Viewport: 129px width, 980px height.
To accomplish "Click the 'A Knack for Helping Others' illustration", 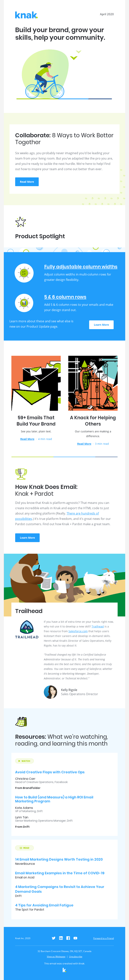I will point(93,383).
